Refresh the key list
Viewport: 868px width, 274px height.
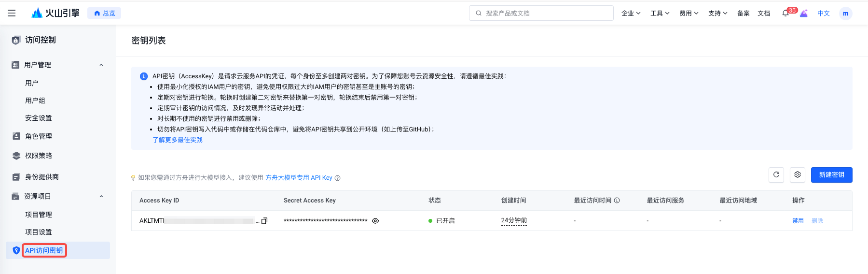point(776,175)
